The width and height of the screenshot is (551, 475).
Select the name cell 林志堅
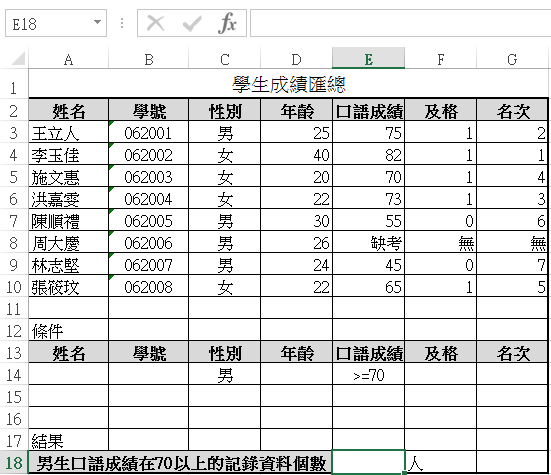click(69, 264)
